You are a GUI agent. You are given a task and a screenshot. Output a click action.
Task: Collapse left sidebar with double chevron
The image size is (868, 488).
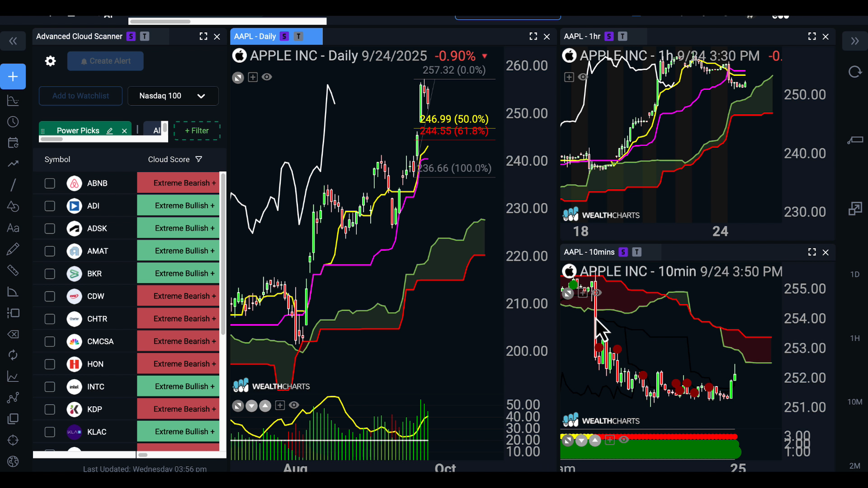13,42
